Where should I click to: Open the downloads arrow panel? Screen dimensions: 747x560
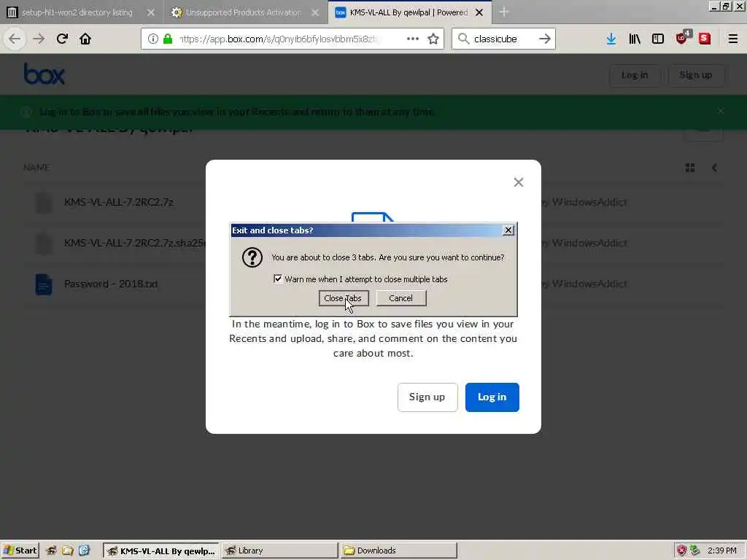click(611, 39)
